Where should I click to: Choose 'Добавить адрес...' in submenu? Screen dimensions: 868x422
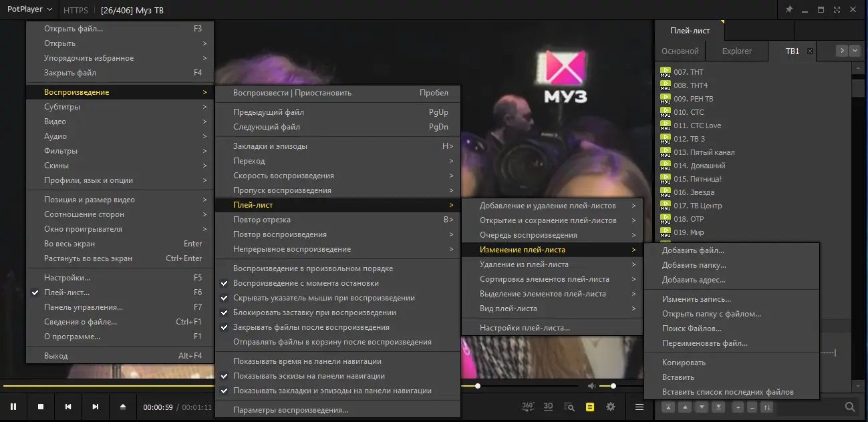[x=732, y=280]
